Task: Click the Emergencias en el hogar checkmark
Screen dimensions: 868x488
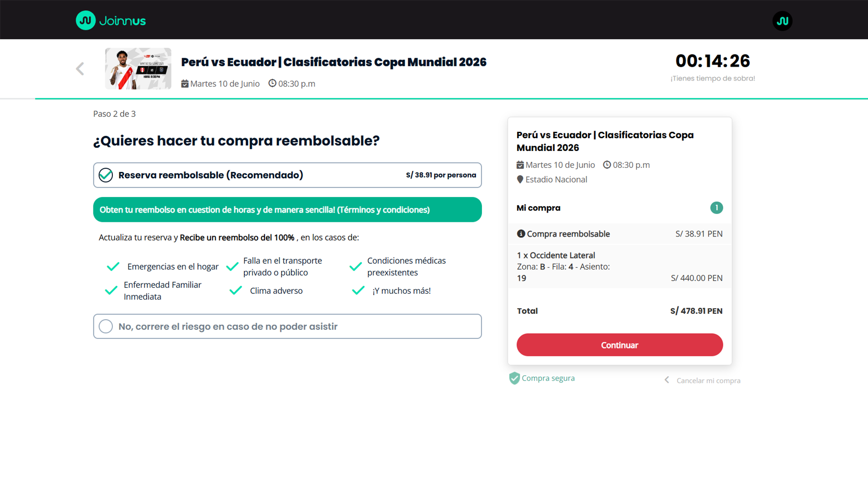Action: (113, 267)
